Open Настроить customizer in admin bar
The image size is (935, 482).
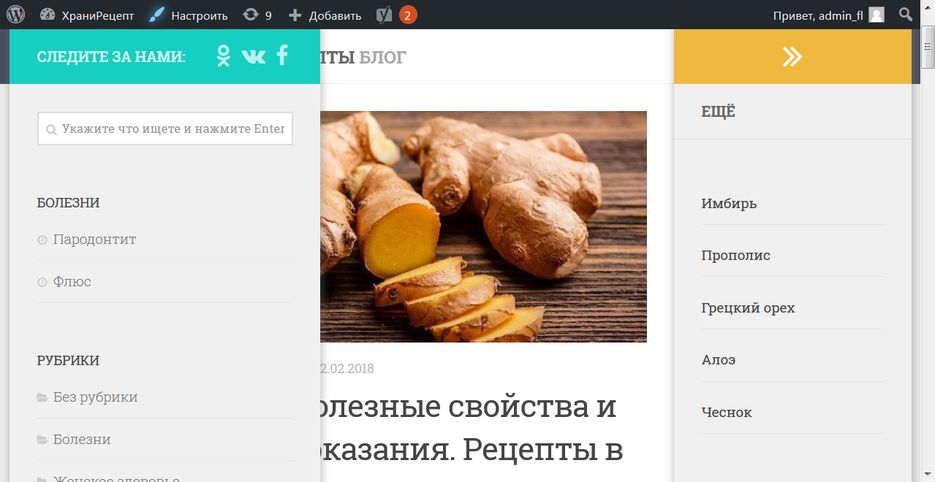pos(188,16)
